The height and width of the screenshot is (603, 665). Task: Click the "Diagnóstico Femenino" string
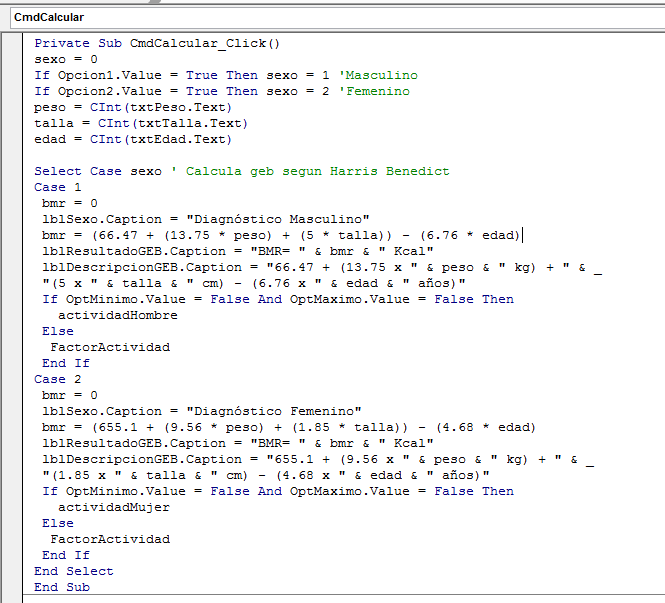[x=274, y=411]
